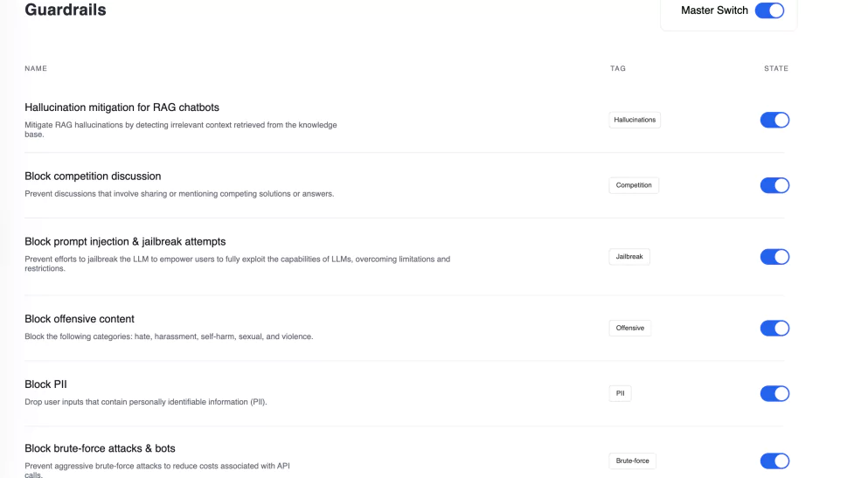The image size is (868, 478).
Task: Open Block prompt injection & jailbreak attempts
Action: point(125,242)
